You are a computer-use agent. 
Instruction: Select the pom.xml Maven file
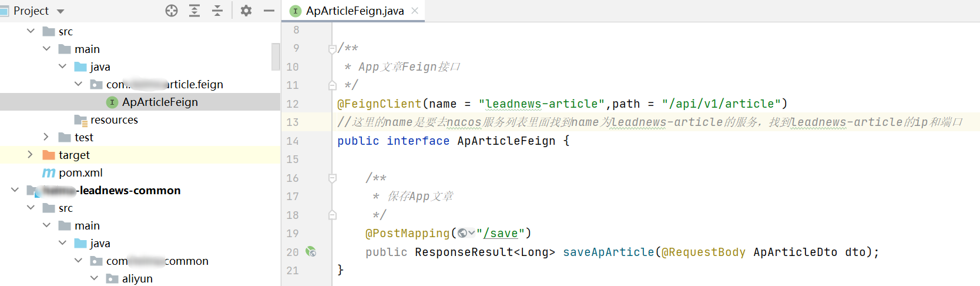click(x=80, y=173)
